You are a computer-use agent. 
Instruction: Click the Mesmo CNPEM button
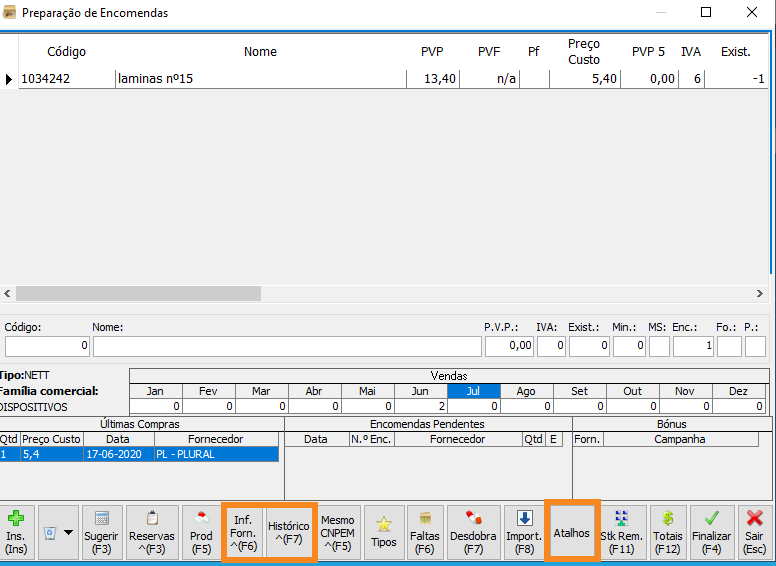tap(338, 532)
